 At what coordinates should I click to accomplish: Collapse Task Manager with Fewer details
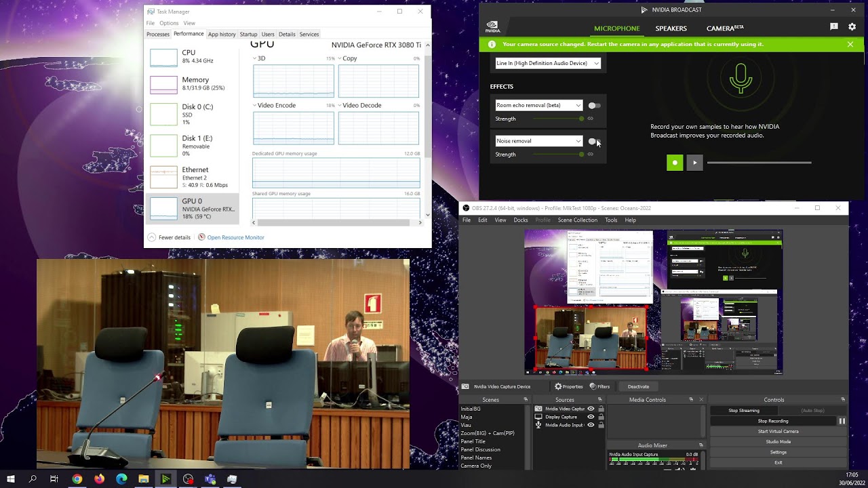(x=169, y=237)
